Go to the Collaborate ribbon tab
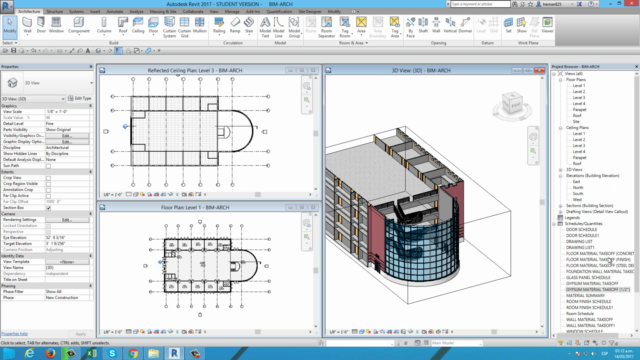Screen dimensions: 640x360 (x=193, y=11)
